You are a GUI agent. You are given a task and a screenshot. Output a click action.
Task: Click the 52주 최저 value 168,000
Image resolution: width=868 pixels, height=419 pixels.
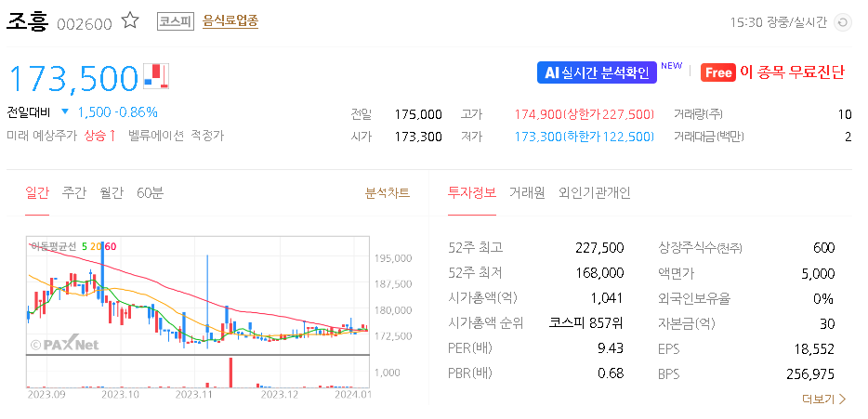point(599,273)
